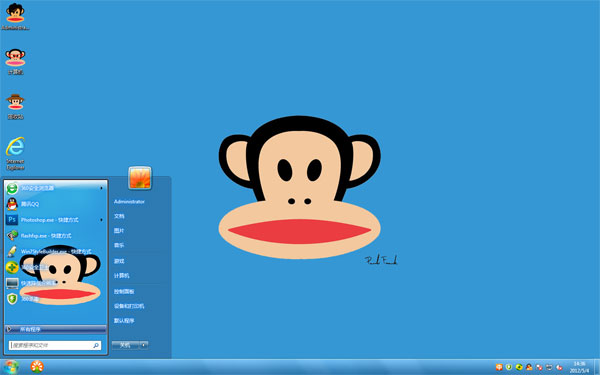Viewport: 600px width, 375px height.
Task: Click the muted volume tray icon
Action: 559,367
